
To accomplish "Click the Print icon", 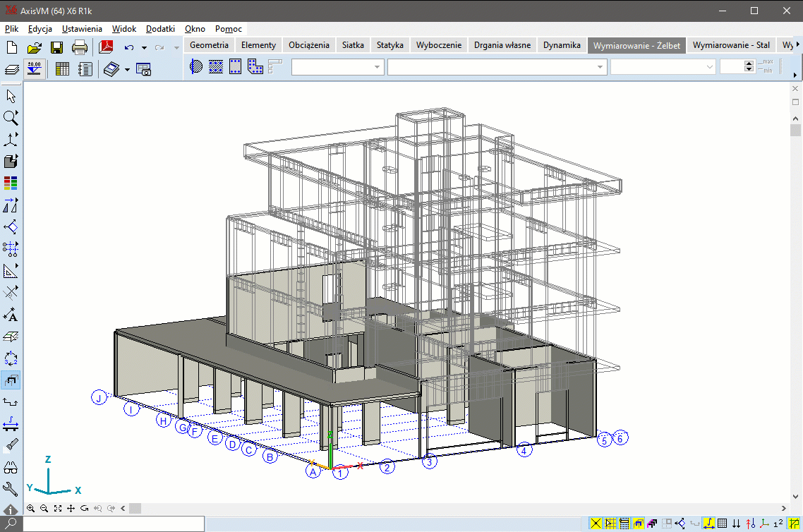I will point(80,48).
